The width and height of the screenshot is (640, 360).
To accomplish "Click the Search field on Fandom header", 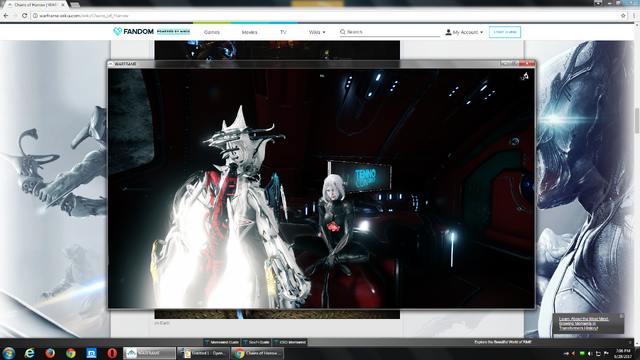I will tap(390, 32).
